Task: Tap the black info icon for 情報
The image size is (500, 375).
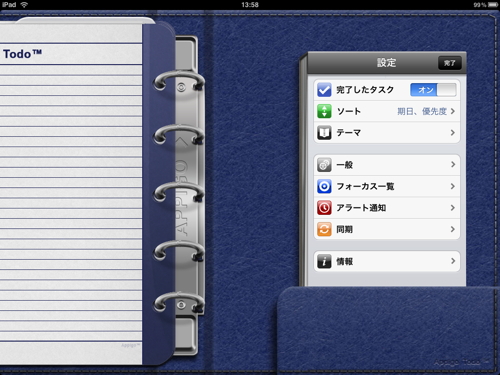Action: pos(324,261)
